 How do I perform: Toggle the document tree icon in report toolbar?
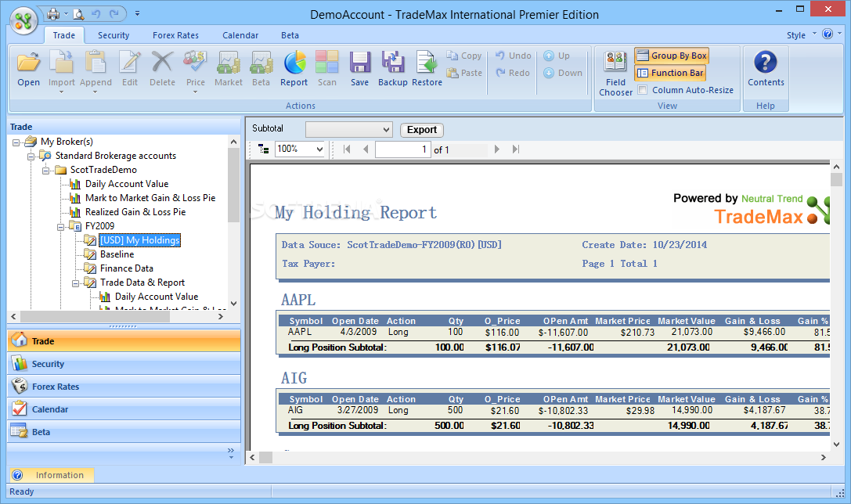tap(263, 149)
